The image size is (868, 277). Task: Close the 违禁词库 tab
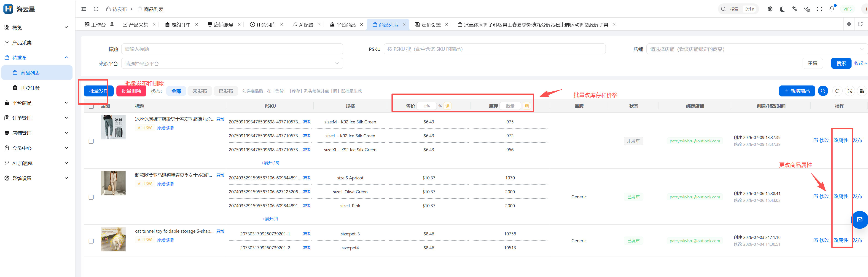click(282, 25)
